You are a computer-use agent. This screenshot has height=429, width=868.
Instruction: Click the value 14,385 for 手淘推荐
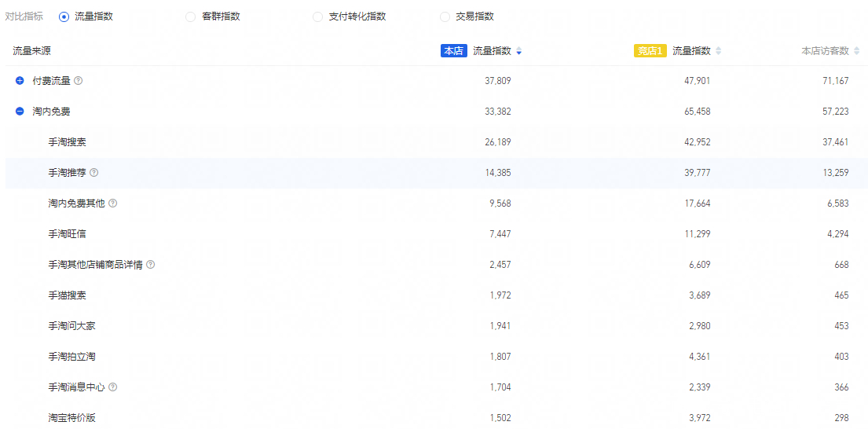[498, 173]
